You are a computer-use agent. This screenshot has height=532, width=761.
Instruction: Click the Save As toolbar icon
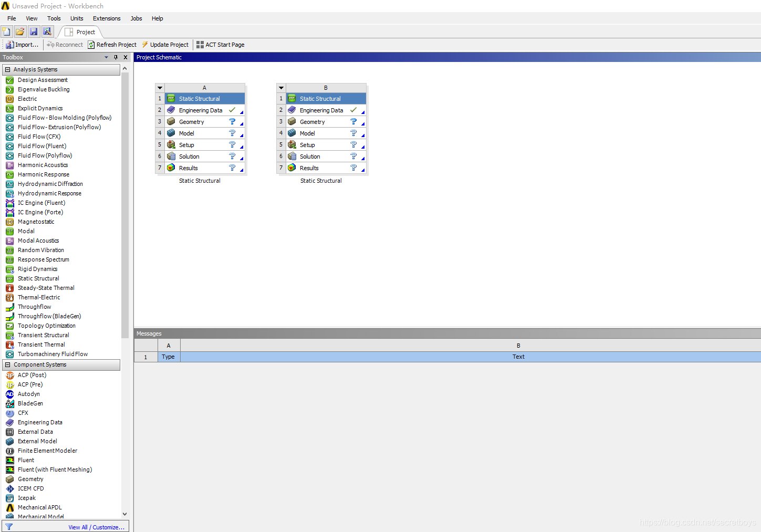tap(47, 32)
